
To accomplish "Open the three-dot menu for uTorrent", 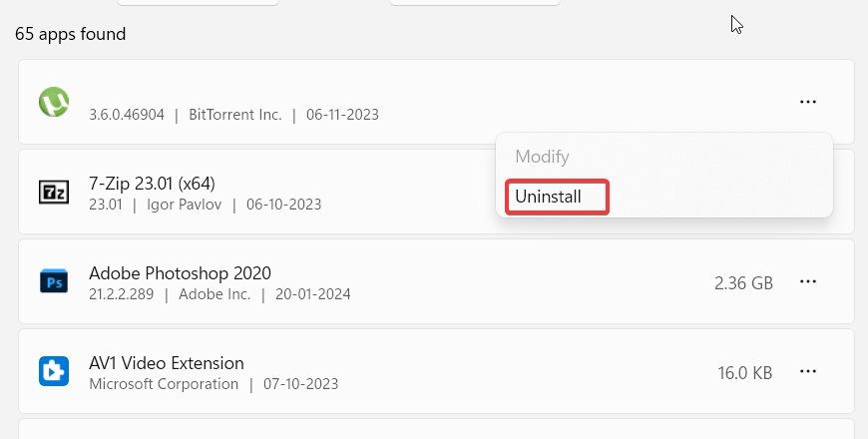I will (808, 102).
